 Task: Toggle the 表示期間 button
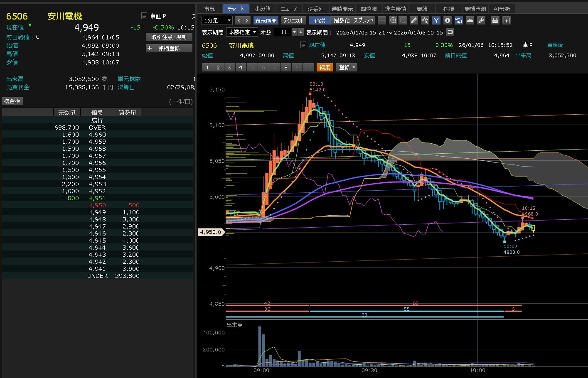coord(266,20)
